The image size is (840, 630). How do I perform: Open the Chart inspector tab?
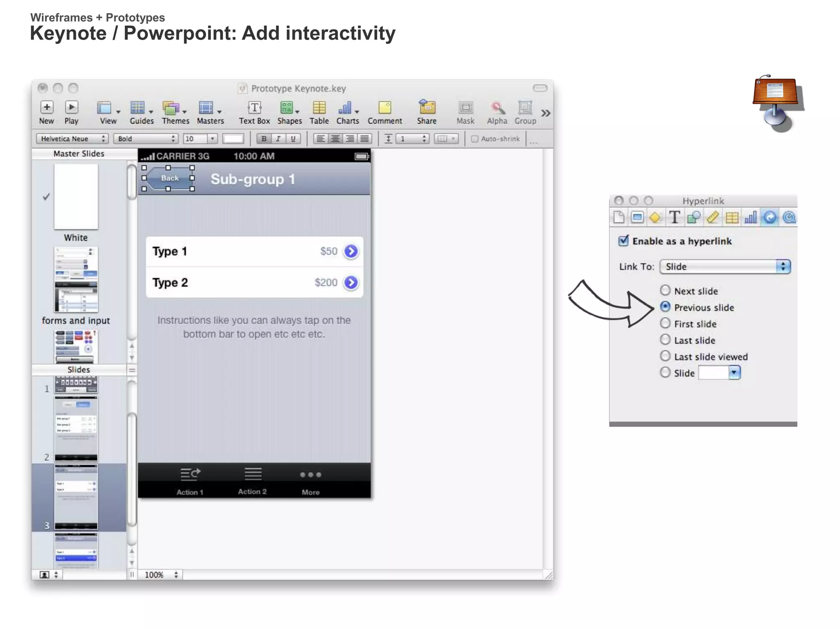pyautogui.click(x=751, y=217)
